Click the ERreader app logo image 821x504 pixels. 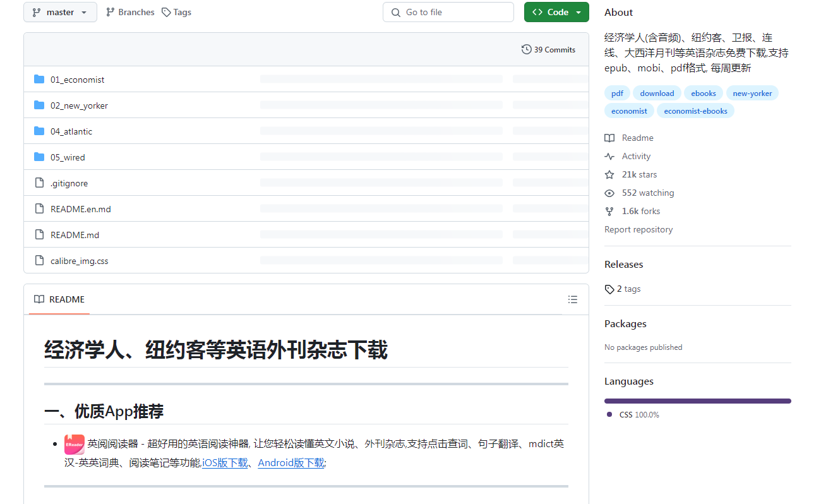click(x=75, y=445)
